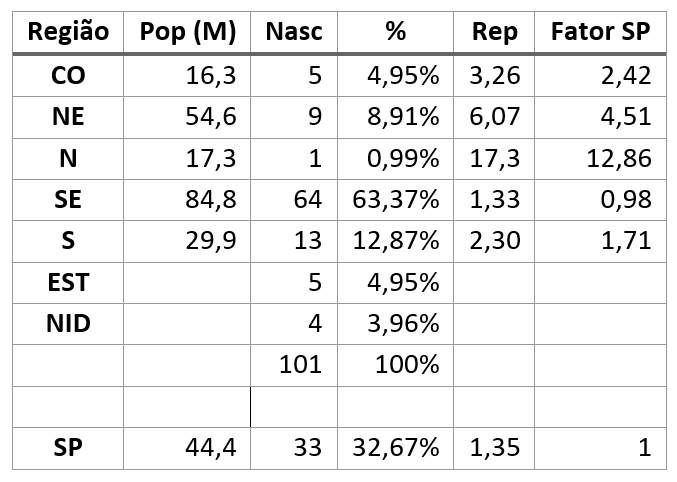The height and width of the screenshot is (482, 677).
Task: Select the Pop (M) header cell
Action: pos(187,32)
